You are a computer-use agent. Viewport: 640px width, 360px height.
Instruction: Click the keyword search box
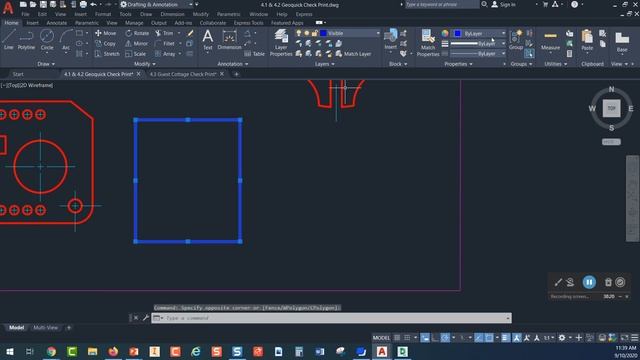(441, 4)
